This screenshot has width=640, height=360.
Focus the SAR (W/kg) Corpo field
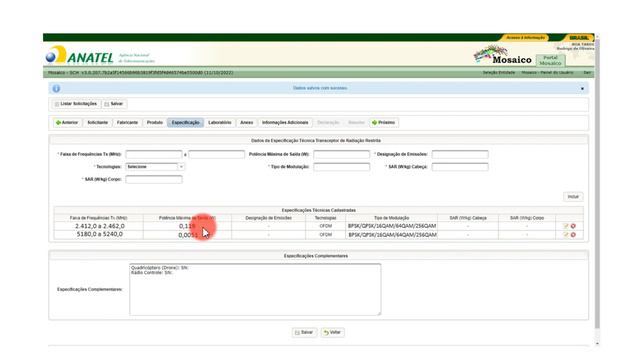click(153, 179)
